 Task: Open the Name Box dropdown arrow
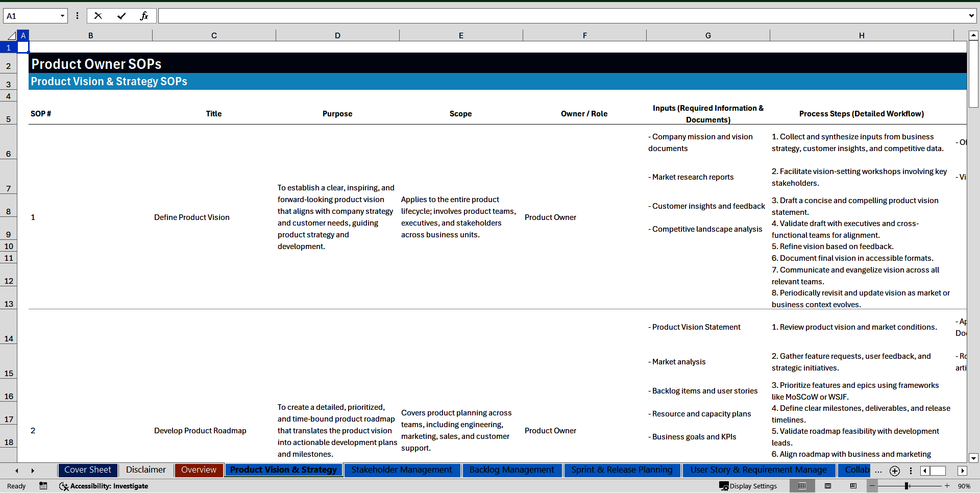click(62, 16)
